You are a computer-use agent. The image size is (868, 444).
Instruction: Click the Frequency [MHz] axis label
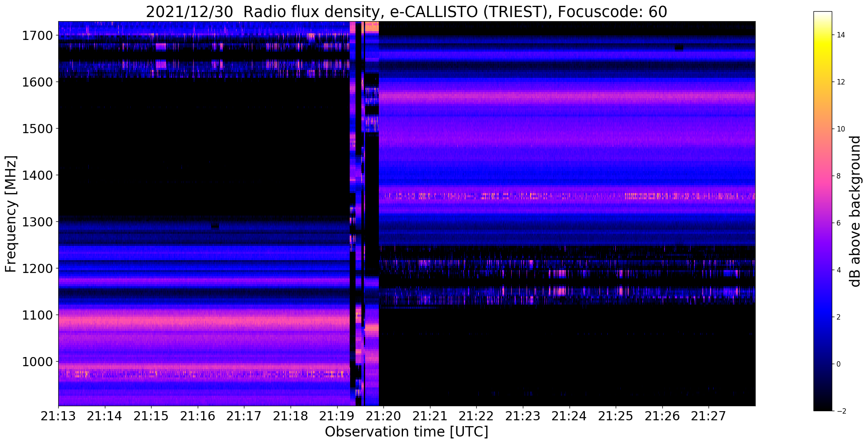(x=11, y=214)
